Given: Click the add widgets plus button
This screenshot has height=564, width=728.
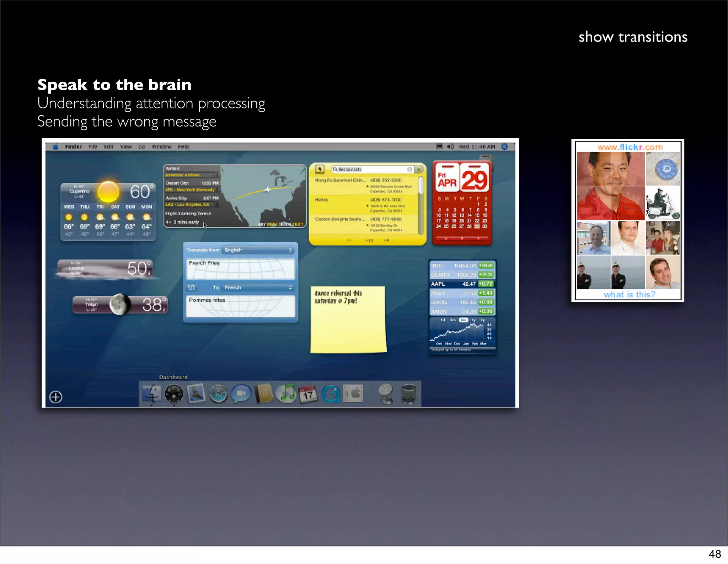Looking at the screenshot, I should pos(56,397).
